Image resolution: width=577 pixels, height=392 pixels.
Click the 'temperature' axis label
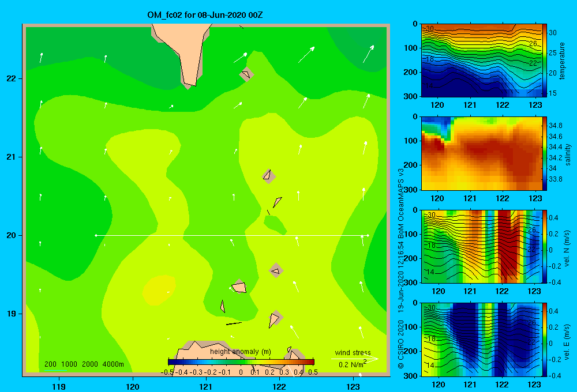[561, 61]
